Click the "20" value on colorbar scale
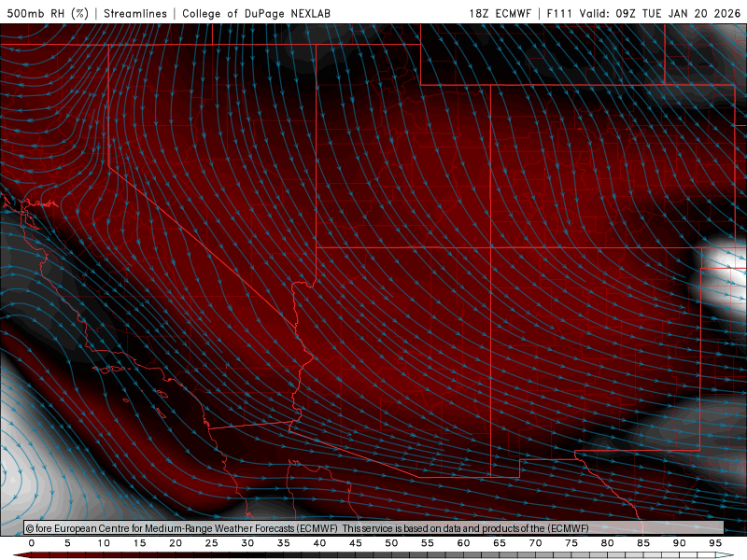Image resolution: width=747 pixels, height=560 pixels. coord(176,543)
